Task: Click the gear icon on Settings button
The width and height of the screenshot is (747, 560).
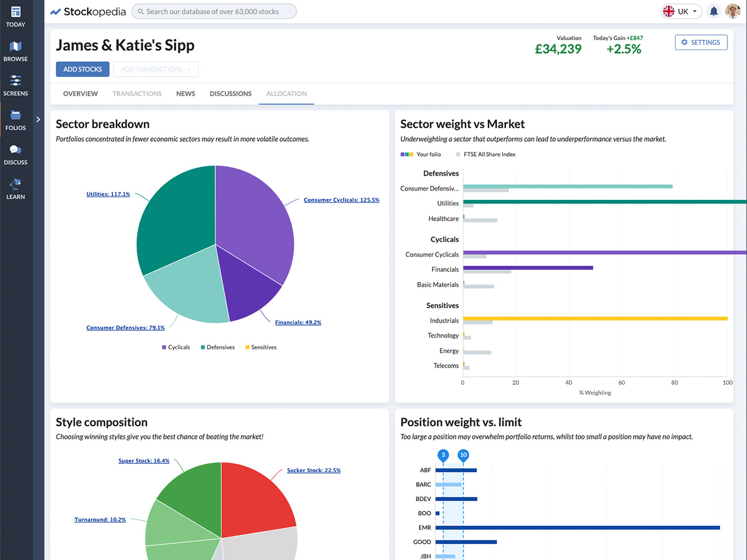Action: coord(685,42)
